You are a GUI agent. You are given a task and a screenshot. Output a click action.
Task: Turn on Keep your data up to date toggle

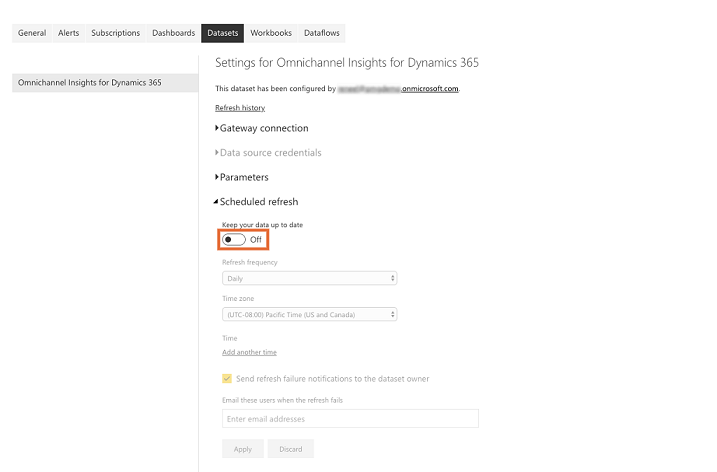pos(234,240)
